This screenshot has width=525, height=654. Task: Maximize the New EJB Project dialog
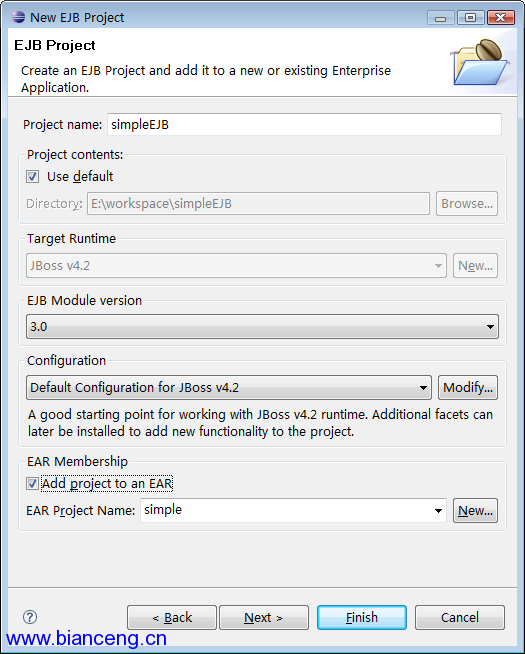click(470, 18)
